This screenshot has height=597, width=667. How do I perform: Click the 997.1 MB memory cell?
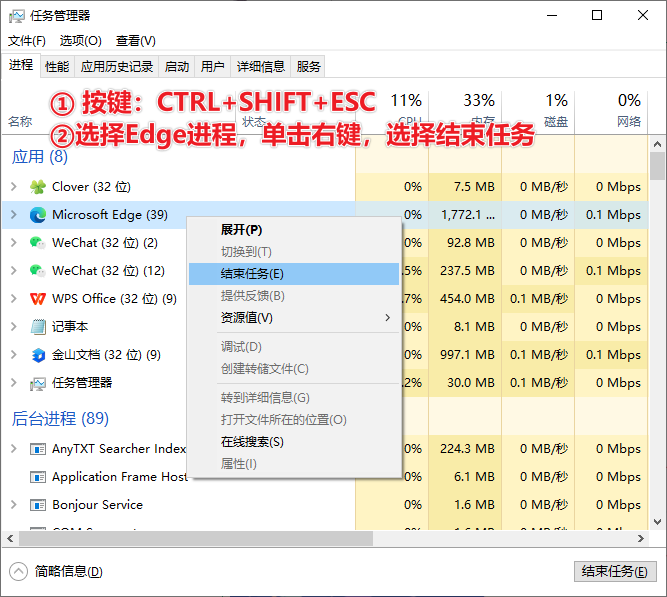click(467, 355)
